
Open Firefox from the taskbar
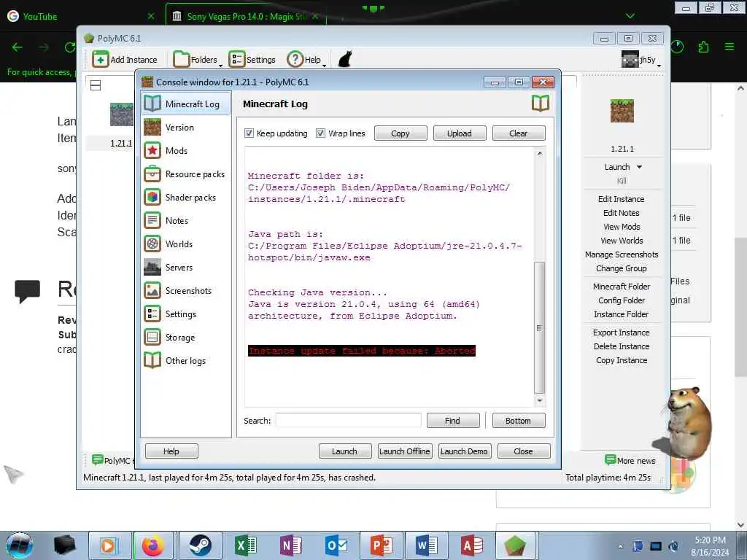(153, 545)
